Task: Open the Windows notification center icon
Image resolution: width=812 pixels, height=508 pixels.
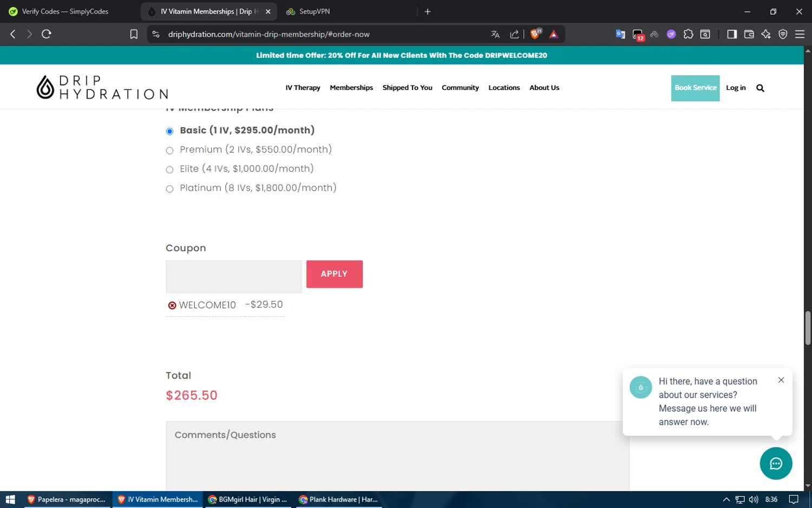Action: (x=794, y=499)
